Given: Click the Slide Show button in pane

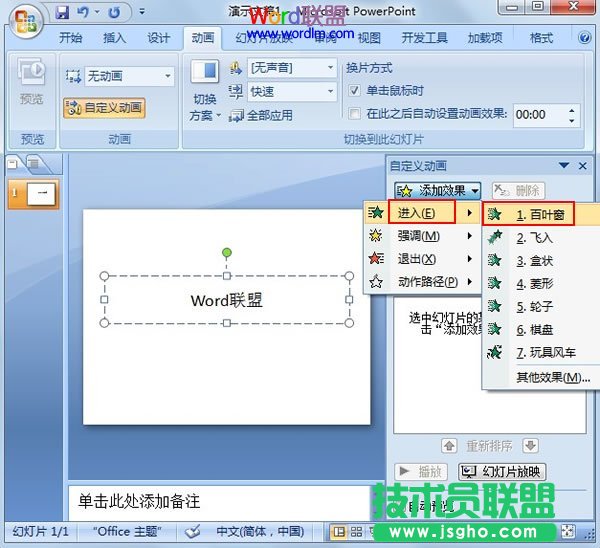Looking at the screenshot, I should (501, 471).
